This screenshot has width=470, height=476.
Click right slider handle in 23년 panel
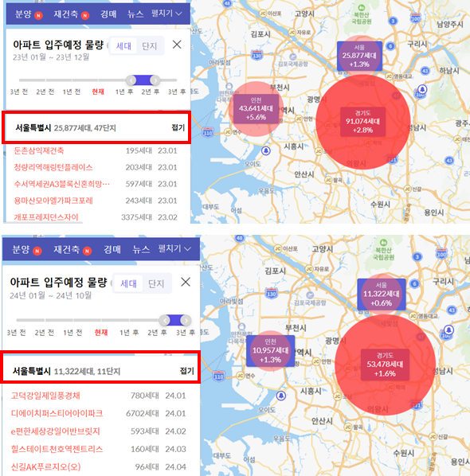[x=155, y=80]
